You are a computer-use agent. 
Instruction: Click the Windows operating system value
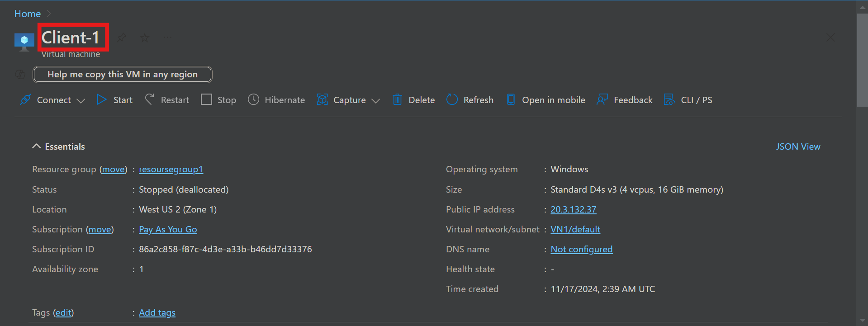tap(569, 169)
